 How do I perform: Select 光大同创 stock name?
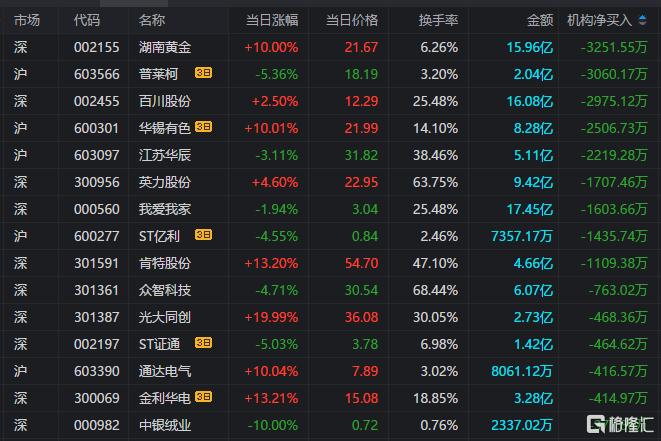[165, 317]
